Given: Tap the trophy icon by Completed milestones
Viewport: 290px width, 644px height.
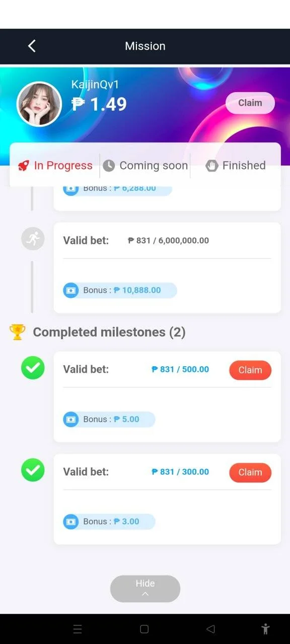Looking at the screenshot, I should [18, 332].
